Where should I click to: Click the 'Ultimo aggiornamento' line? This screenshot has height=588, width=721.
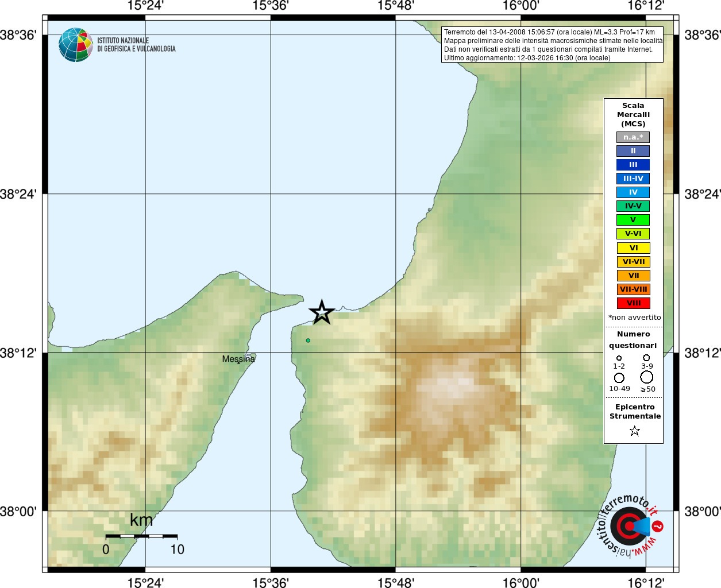click(x=527, y=58)
